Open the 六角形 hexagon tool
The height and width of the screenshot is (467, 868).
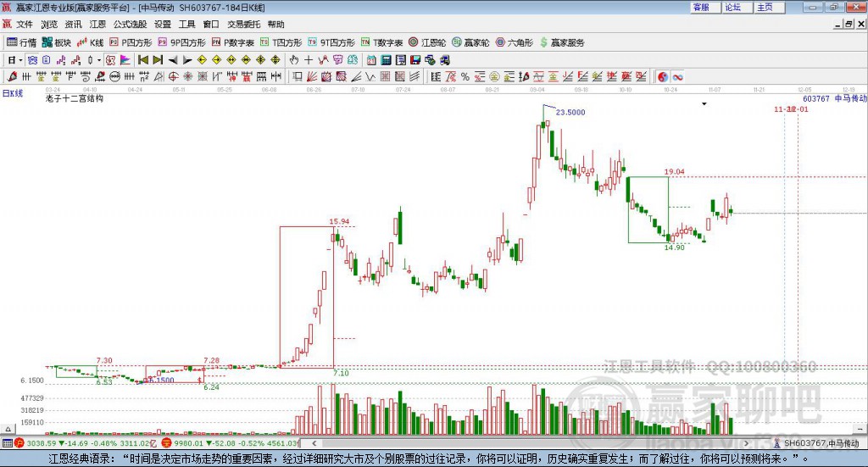(x=514, y=42)
